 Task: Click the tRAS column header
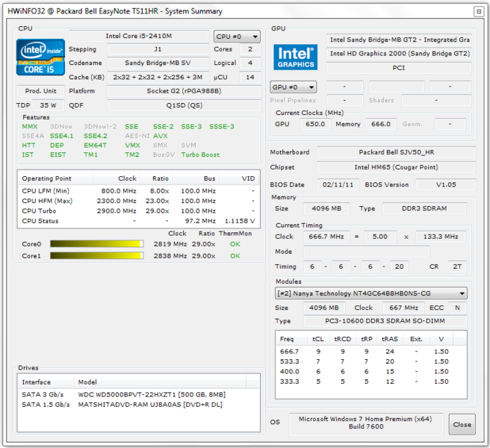pyautogui.click(x=390, y=339)
